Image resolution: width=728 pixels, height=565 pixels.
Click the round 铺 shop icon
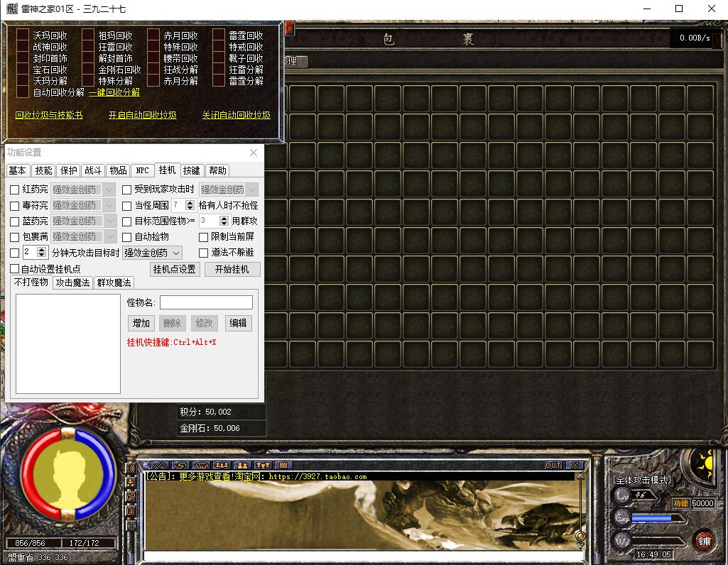704,540
